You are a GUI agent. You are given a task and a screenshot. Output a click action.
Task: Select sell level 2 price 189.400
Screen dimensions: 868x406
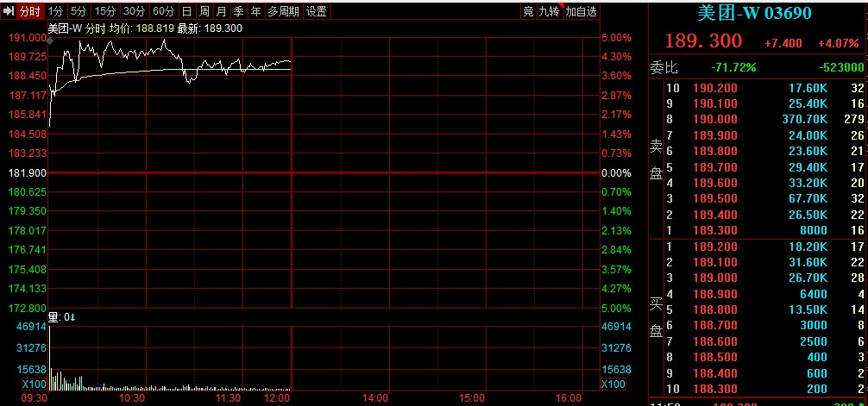tap(715, 214)
